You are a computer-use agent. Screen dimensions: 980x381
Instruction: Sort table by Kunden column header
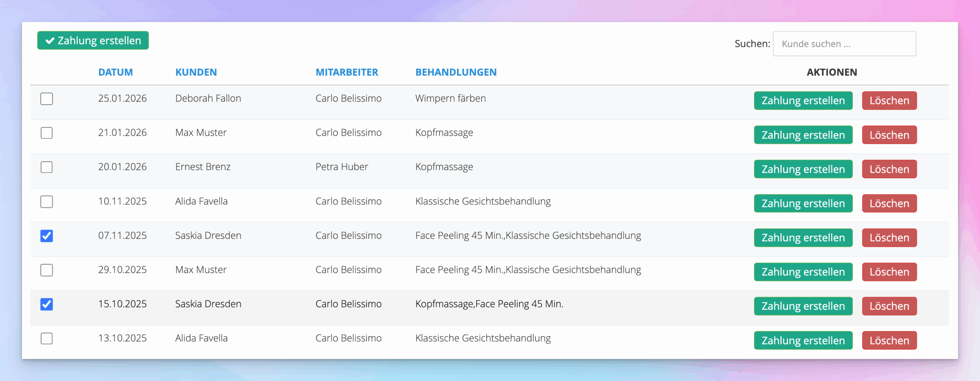196,72
